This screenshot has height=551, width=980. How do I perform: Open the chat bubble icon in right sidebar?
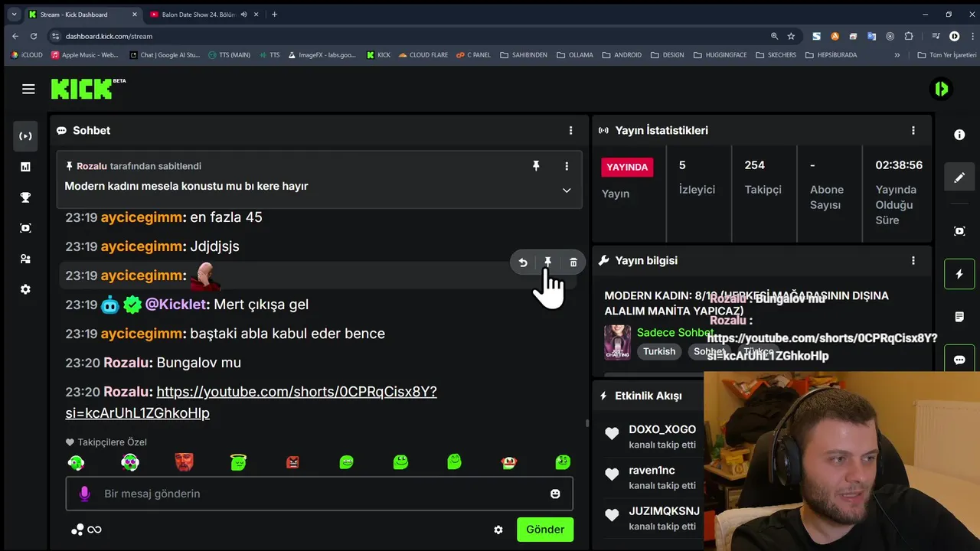tap(959, 360)
